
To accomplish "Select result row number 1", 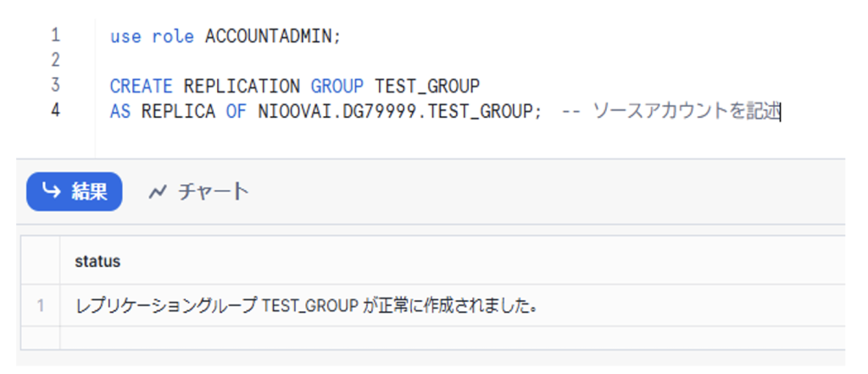I will coord(40,305).
